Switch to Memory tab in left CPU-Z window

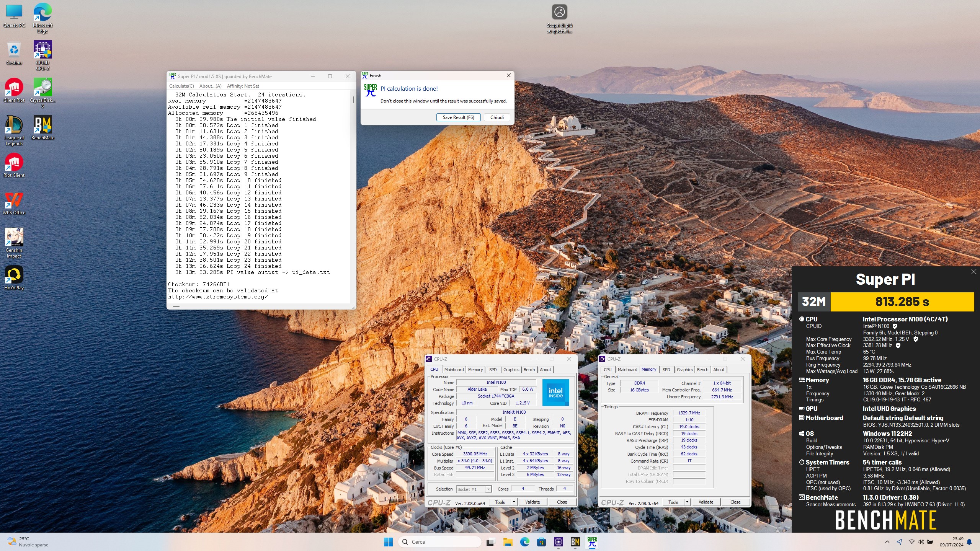click(x=475, y=370)
